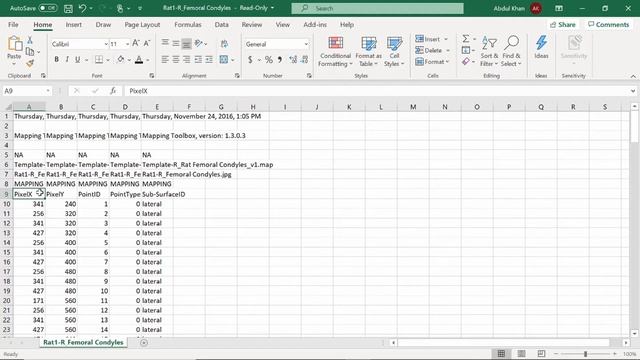Image resolution: width=640 pixels, height=360 pixels.
Task: Click Abdul Khan account avatar
Action: click(536, 8)
